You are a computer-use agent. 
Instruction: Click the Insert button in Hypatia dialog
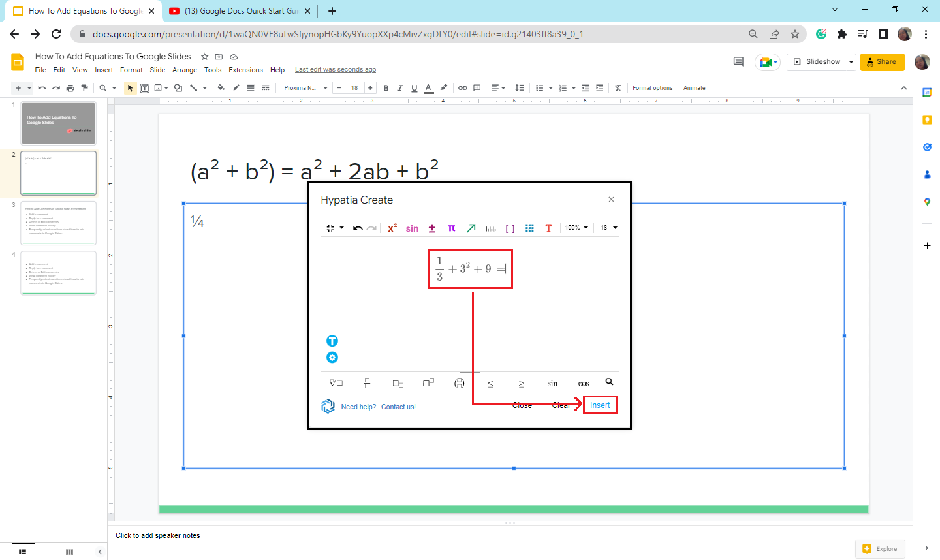point(600,405)
